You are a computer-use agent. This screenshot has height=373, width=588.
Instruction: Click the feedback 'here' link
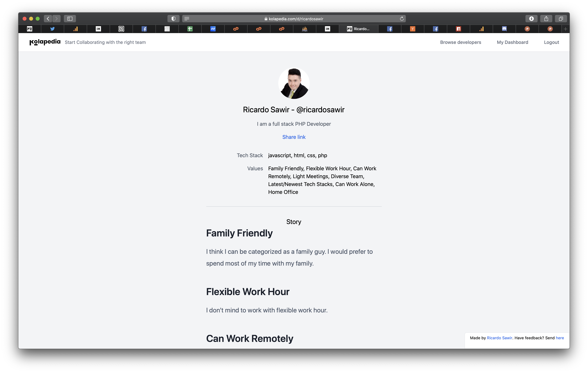click(x=560, y=338)
